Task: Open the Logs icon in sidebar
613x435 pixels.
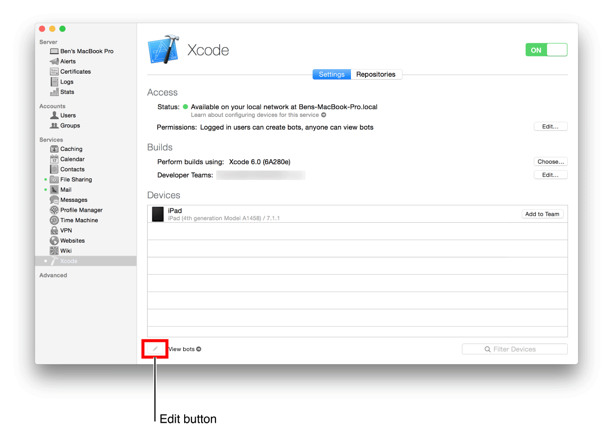Action: 54,82
